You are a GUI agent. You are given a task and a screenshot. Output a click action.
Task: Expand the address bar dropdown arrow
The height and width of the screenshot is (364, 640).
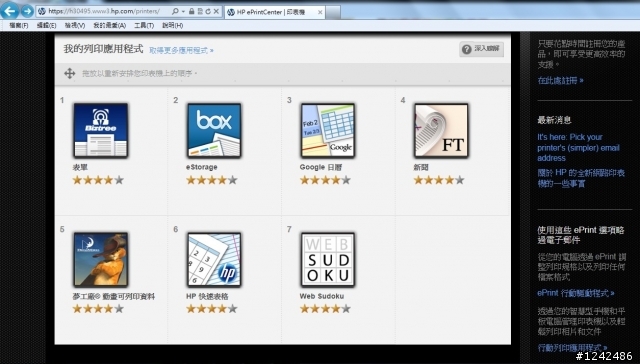[183, 11]
